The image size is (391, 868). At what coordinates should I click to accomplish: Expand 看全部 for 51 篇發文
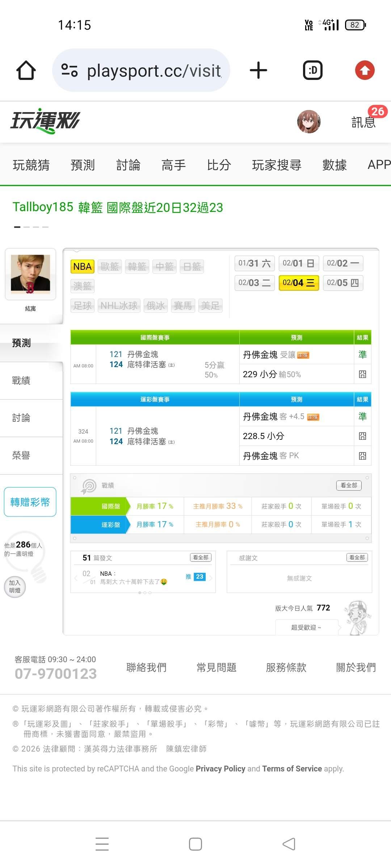tap(201, 558)
